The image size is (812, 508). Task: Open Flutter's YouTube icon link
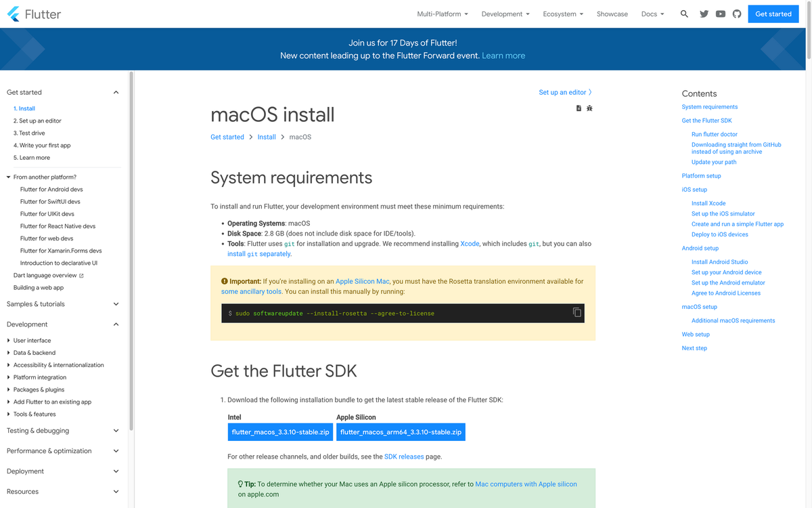[721, 14]
